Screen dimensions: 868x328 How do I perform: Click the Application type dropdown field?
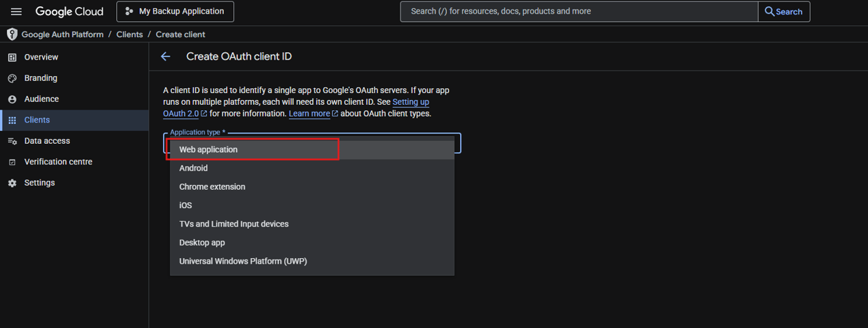(x=312, y=142)
